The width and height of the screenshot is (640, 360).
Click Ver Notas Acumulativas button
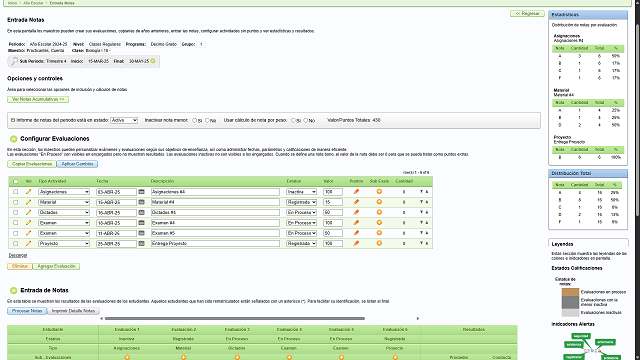click(x=38, y=99)
